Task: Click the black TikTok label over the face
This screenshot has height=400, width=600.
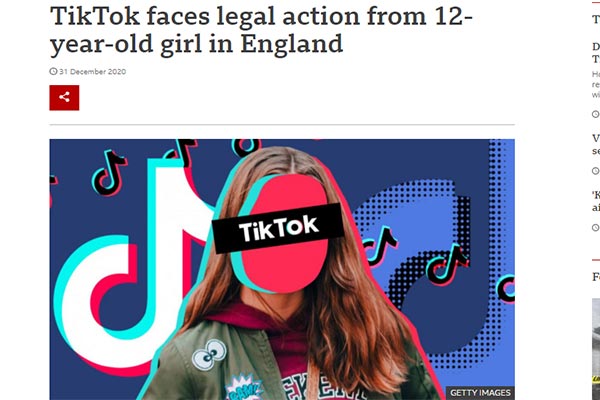Action: click(x=278, y=228)
